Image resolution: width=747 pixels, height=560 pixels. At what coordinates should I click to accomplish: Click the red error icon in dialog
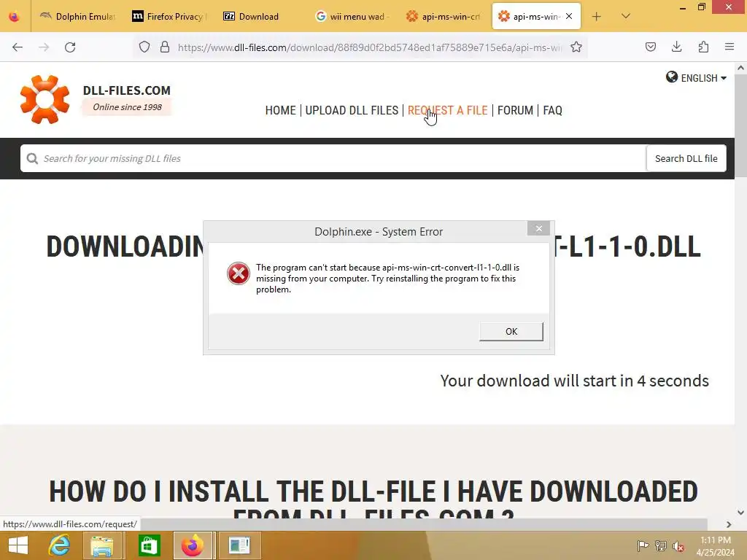[x=239, y=274]
